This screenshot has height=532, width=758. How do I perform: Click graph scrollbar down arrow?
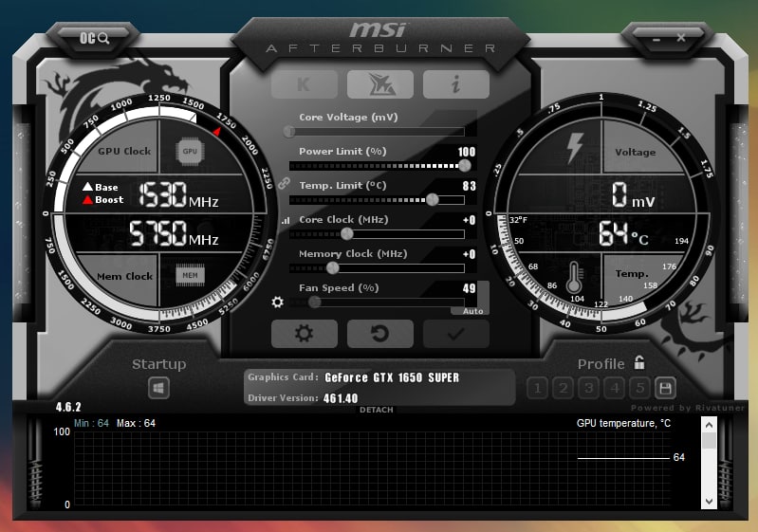click(709, 501)
